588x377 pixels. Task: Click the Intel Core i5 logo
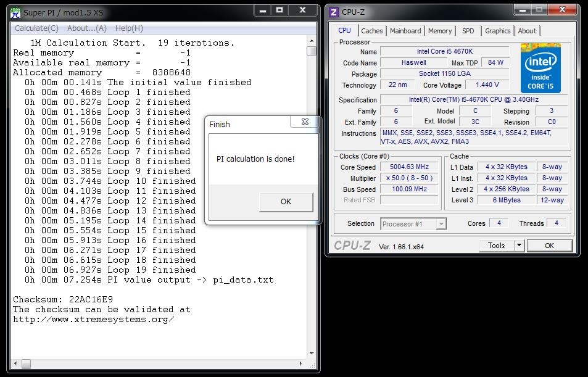pos(540,68)
